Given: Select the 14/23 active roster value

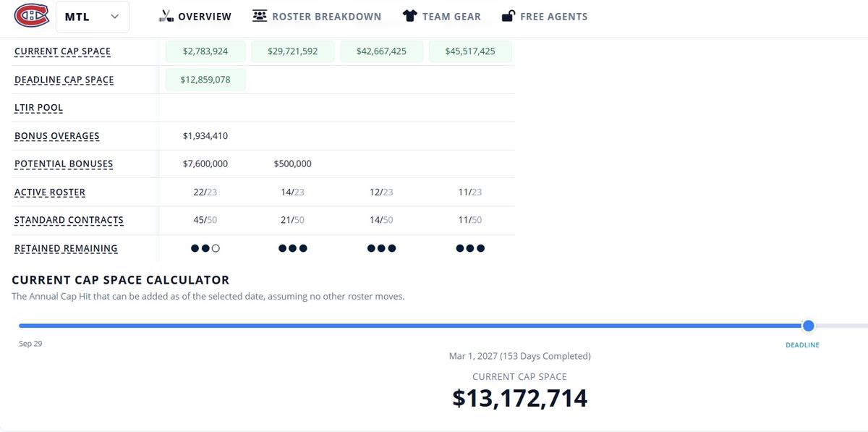Looking at the screenshot, I should pos(292,192).
